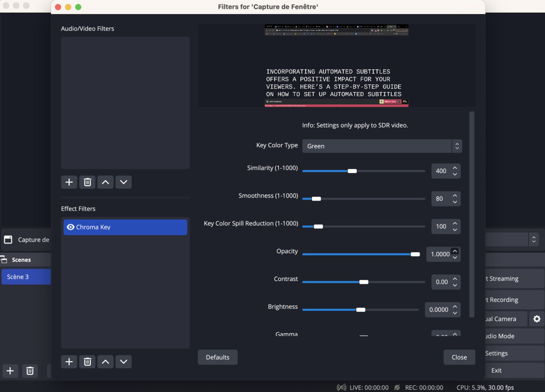Viewport: 545px width, 392px height.
Task: Click the Similarity value field showing 400
Action: (441, 171)
